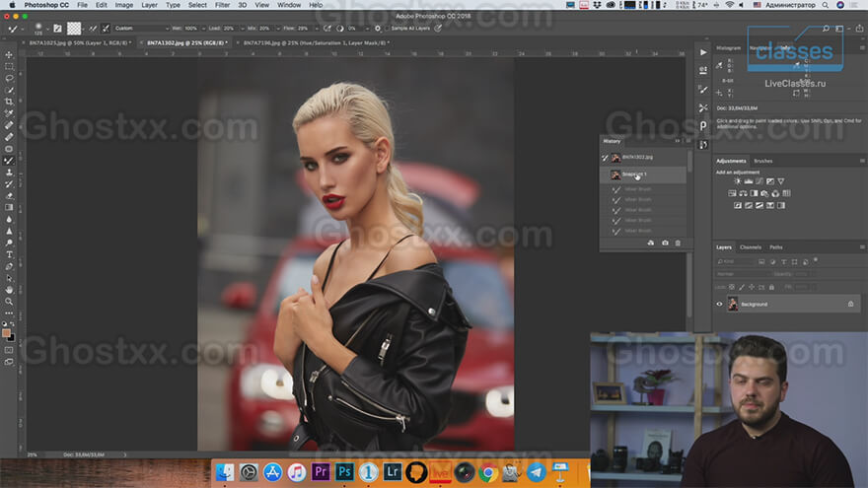Toggle the layer filter on/off switch

tap(816, 260)
